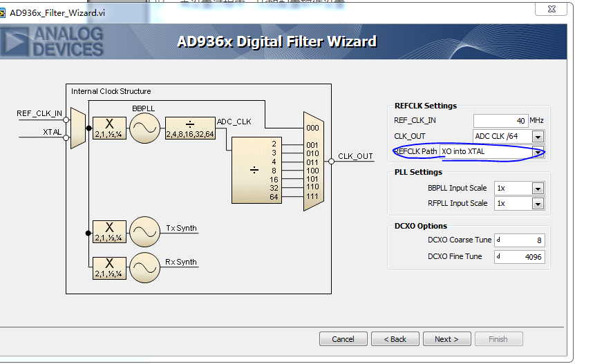This screenshot has width=613, height=364.
Task: Click the 'XTAL' input label in diagram
Action: tap(52, 132)
